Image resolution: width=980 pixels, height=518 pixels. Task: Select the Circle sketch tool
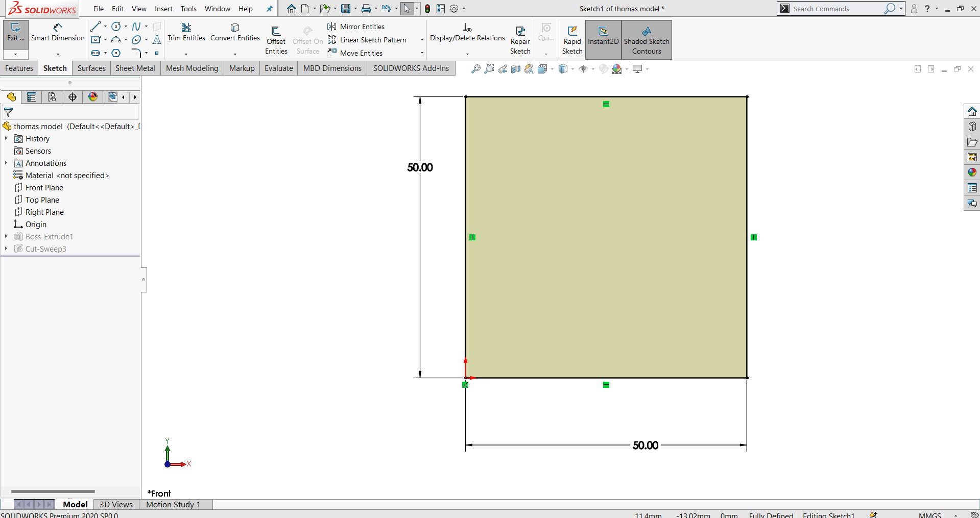116,27
